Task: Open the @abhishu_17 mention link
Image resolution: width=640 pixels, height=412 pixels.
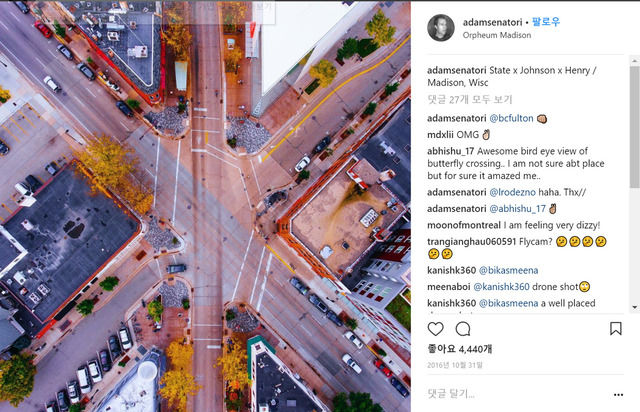Action: 517,209
